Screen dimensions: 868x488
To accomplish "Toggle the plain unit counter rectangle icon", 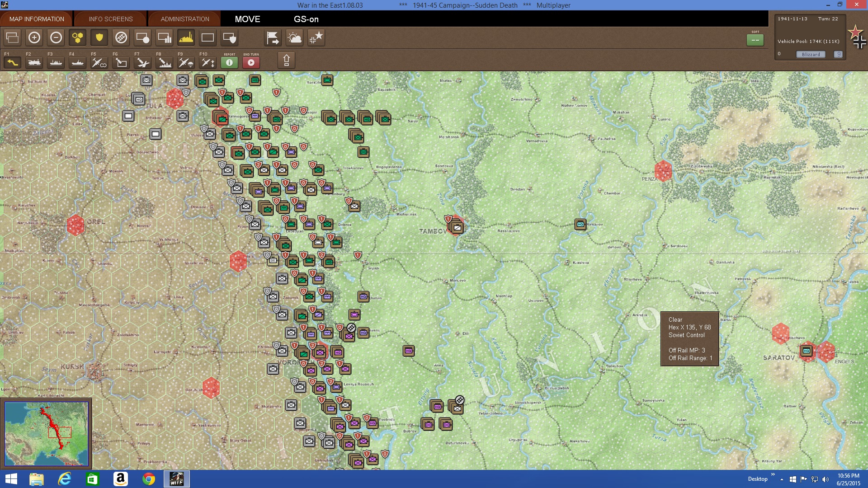I will coord(208,38).
